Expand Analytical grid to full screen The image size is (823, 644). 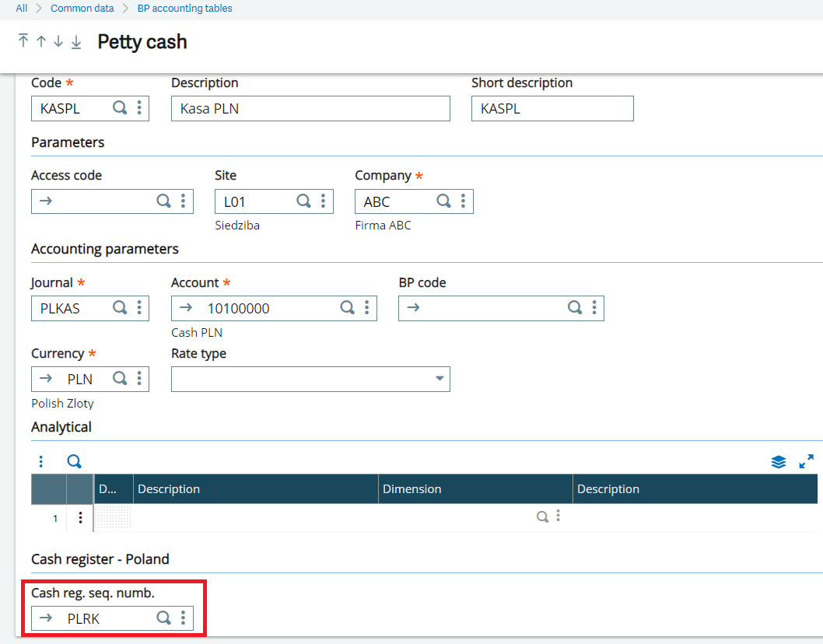click(806, 462)
